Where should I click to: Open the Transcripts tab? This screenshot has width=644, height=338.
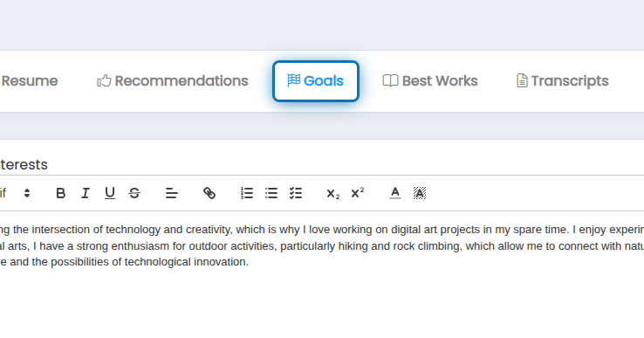[x=562, y=81]
